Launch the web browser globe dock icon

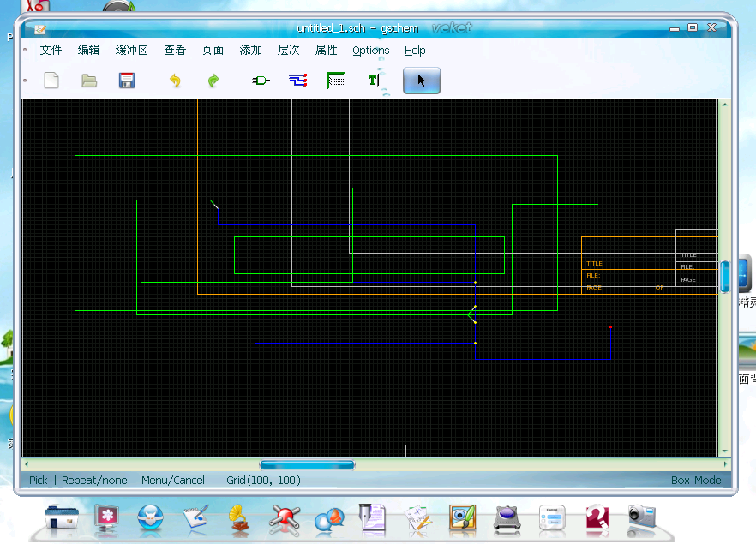coord(151,518)
